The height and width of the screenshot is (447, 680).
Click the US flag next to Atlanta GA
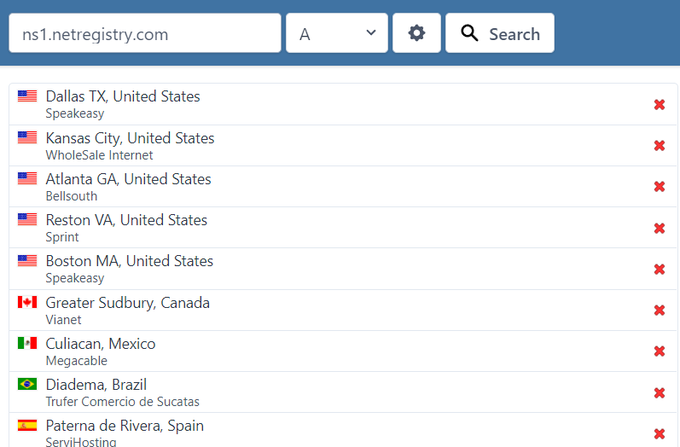pos(27,178)
